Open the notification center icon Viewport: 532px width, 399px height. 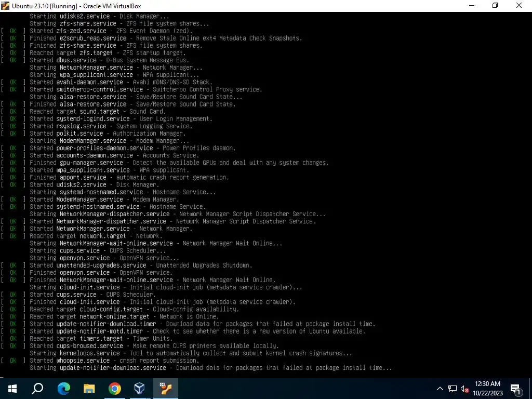516,389
